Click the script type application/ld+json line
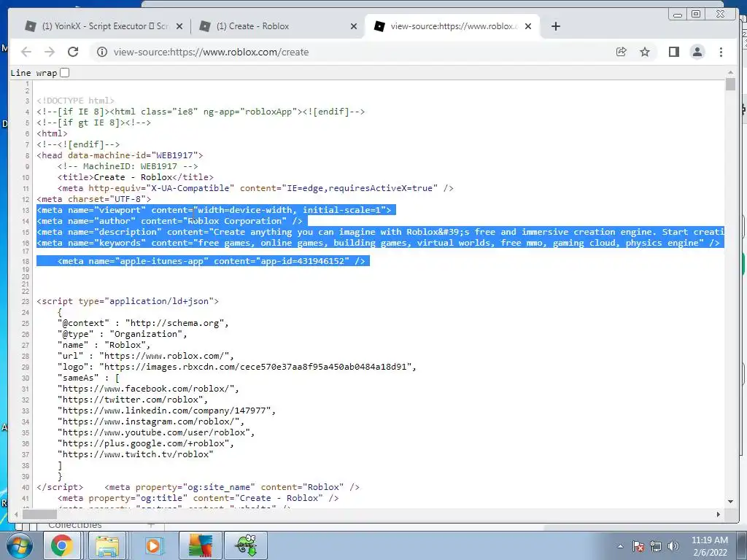Screen dimensions: 747x560 128,301
